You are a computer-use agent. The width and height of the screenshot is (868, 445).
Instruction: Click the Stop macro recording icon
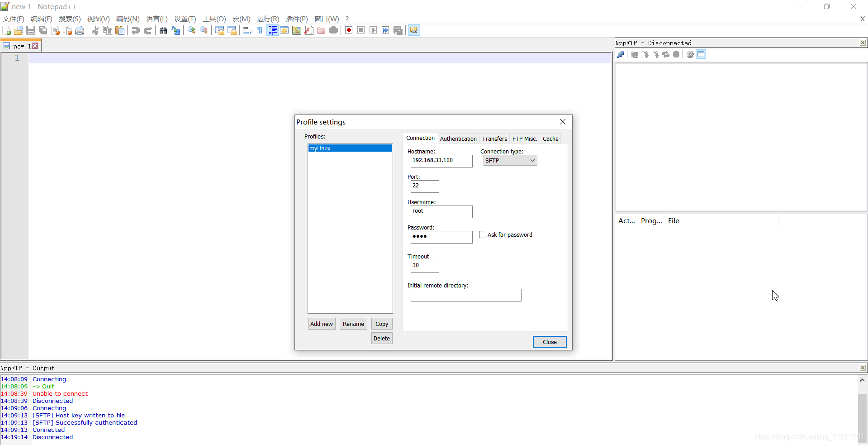[x=361, y=30]
